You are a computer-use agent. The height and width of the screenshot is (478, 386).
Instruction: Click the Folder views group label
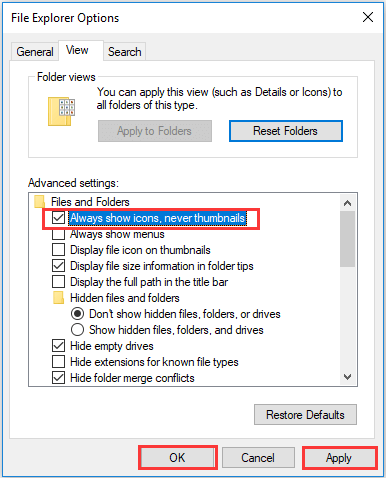point(66,77)
